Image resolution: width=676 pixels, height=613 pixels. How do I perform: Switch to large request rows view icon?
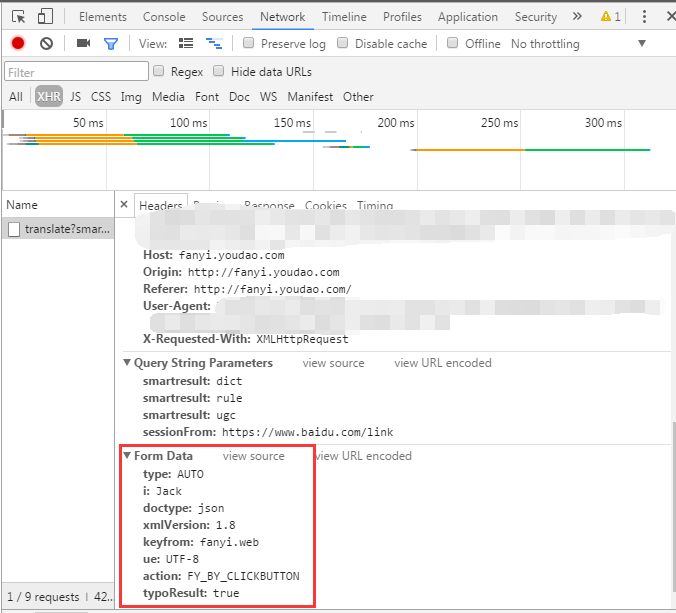186,43
